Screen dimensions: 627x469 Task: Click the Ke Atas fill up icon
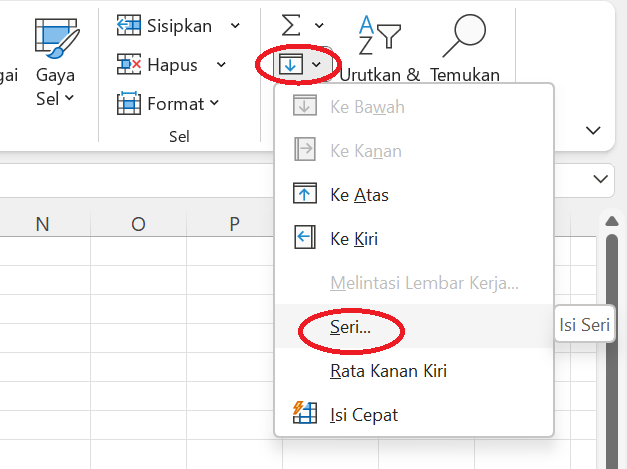pyautogui.click(x=304, y=195)
